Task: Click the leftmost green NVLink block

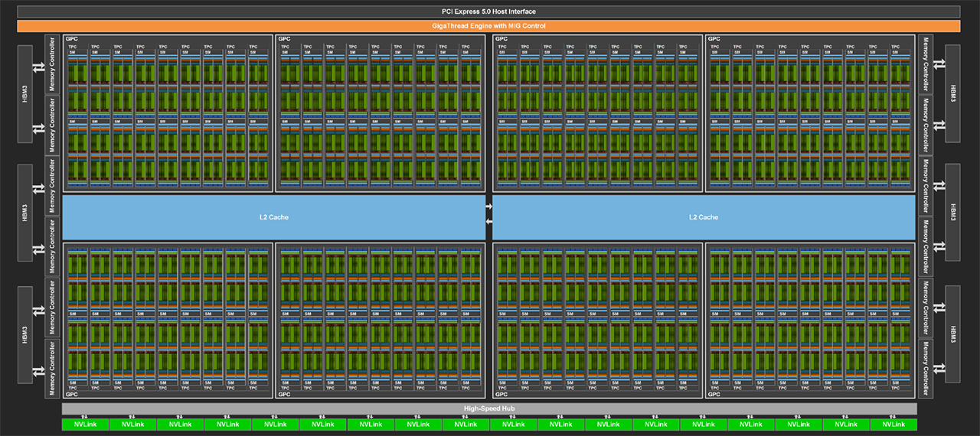Action: pos(85,425)
